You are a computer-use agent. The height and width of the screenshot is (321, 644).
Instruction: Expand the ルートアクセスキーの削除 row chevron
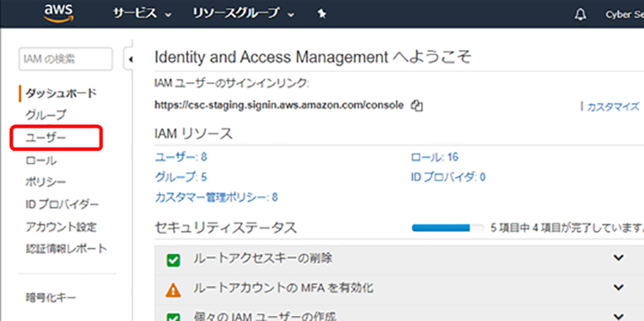pos(618,258)
